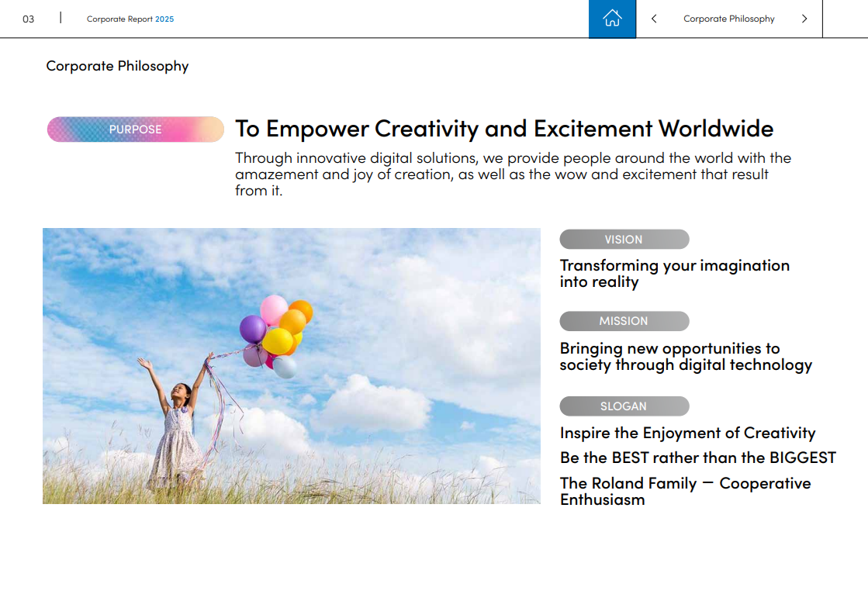Select Inspire the Enjoyment of Creativity slogan
The height and width of the screenshot is (608, 868).
pyautogui.click(x=687, y=433)
